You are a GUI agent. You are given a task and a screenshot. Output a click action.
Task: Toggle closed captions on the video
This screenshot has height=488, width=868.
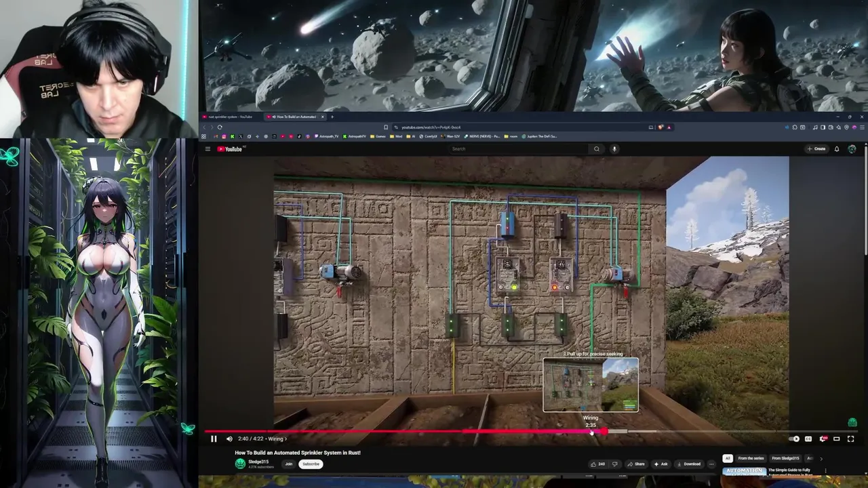coord(808,439)
